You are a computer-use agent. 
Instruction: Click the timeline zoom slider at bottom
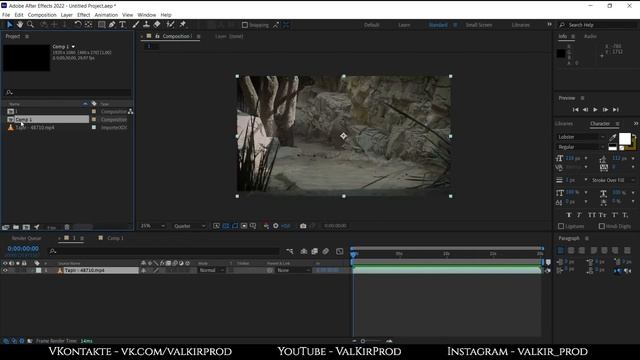click(363, 341)
